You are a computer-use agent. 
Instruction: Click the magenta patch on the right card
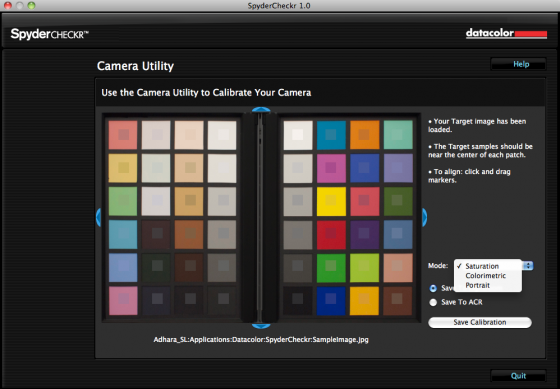pyautogui.click(x=331, y=168)
